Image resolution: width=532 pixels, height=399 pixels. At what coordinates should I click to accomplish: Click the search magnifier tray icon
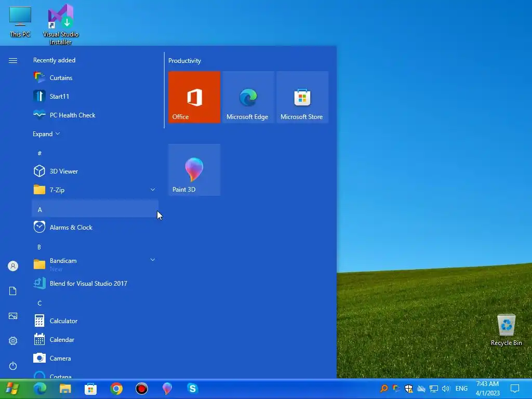pos(384,388)
